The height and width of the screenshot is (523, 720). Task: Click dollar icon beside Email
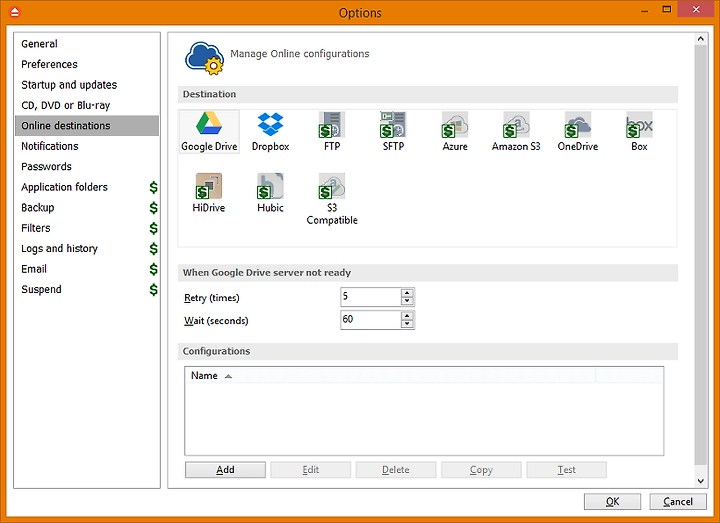(153, 269)
